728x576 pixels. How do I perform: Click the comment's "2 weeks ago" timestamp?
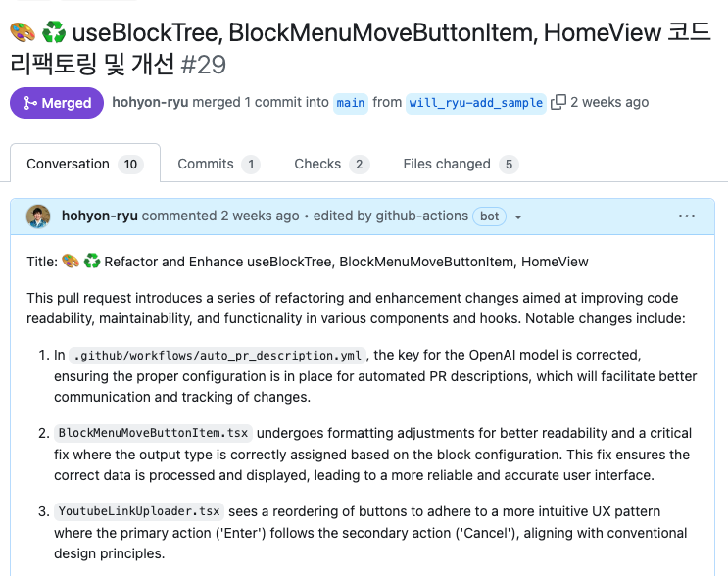[260, 216]
